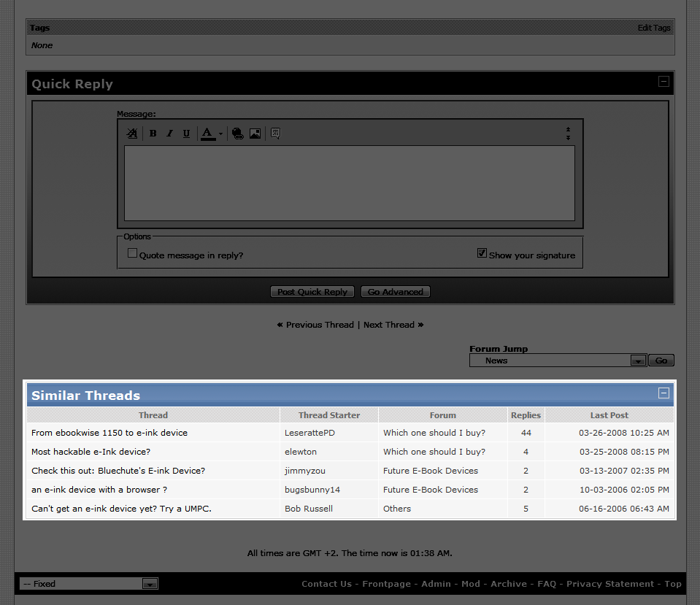Open Future E-Book Devices forum in jimmyzou row
Screen dimensions: 700x605
coord(431,471)
